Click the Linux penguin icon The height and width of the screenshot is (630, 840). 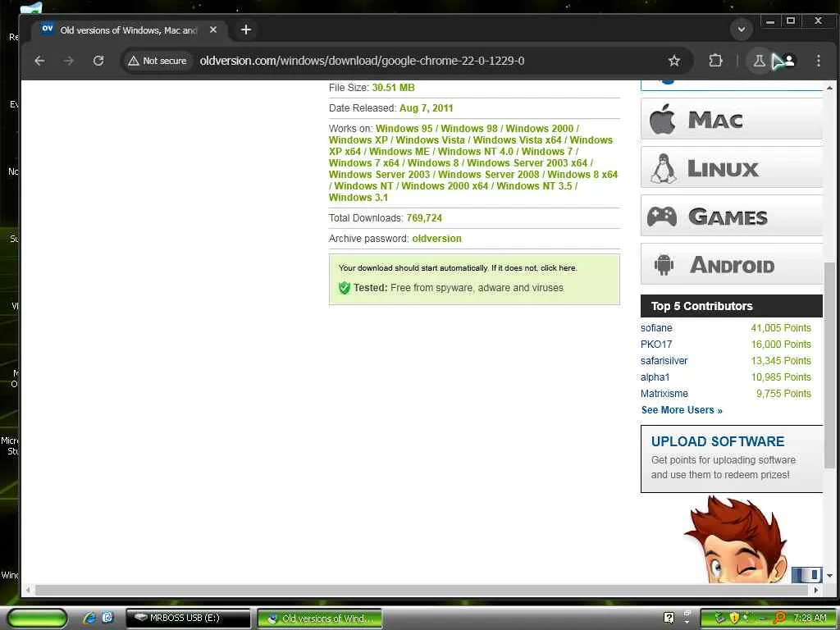pyautogui.click(x=663, y=168)
